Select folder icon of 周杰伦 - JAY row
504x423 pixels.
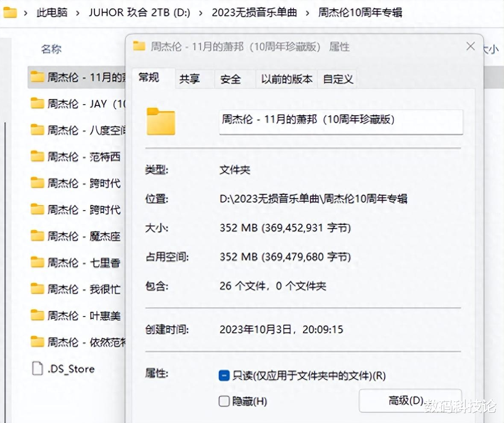click(37, 103)
